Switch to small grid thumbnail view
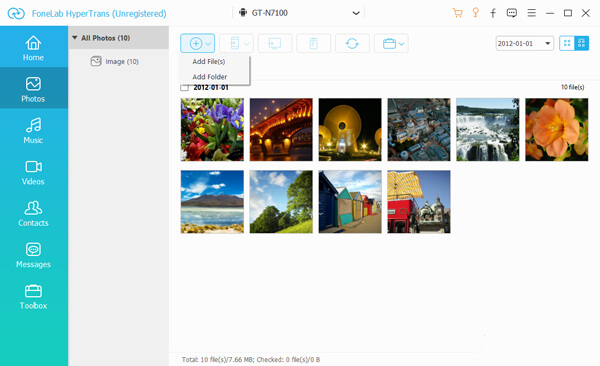This screenshot has width=600, height=366. point(567,43)
